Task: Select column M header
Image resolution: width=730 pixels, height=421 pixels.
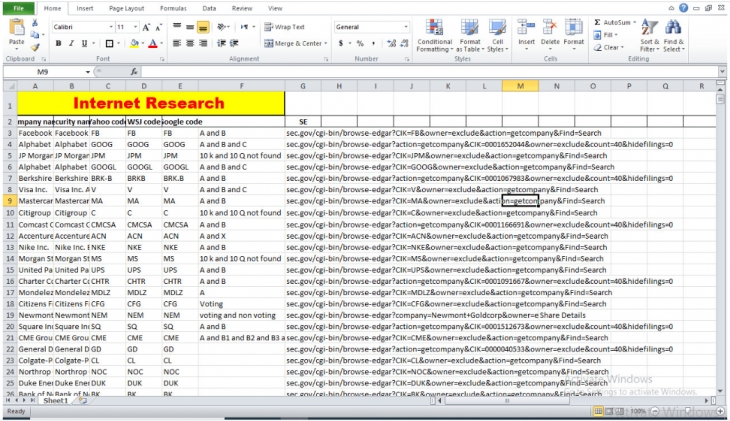Action: tap(520, 86)
